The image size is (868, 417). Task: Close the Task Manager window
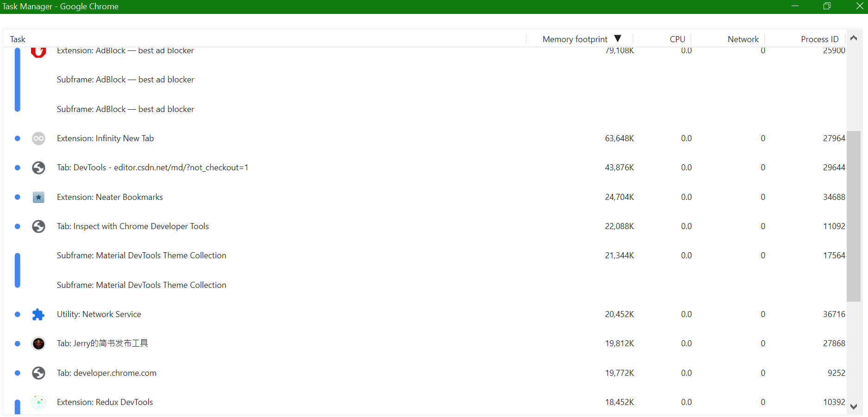[x=859, y=6]
